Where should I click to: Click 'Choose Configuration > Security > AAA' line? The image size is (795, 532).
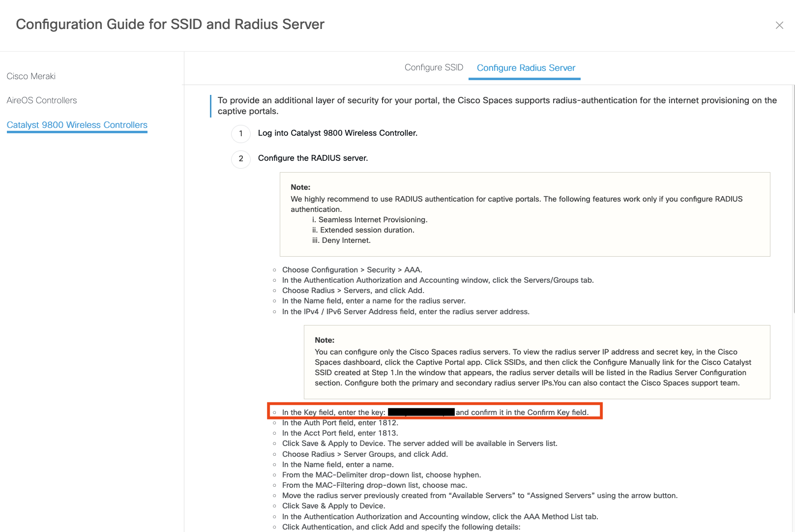click(352, 270)
